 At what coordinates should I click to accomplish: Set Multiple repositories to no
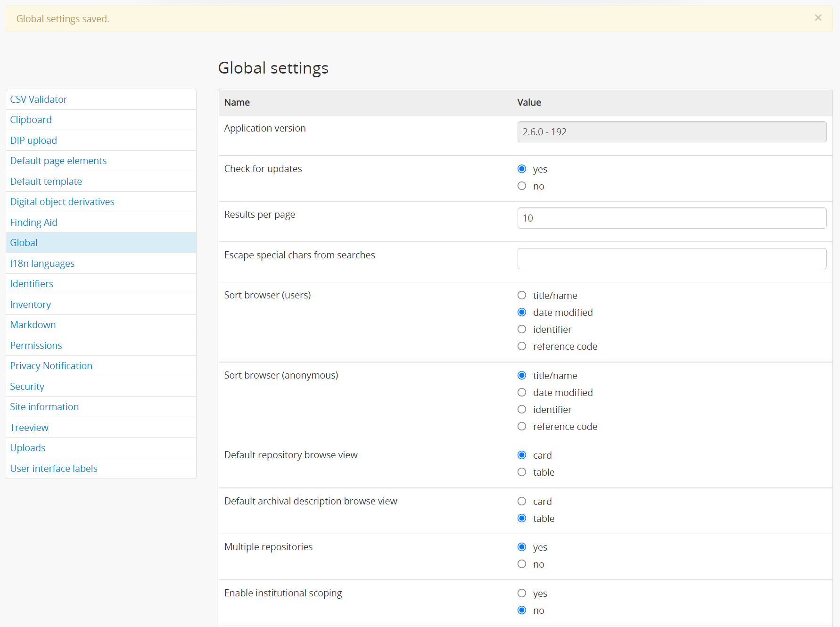[522, 564]
